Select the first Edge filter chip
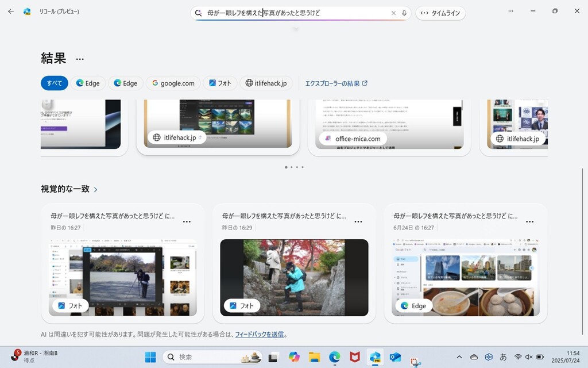Viewport: 588px width, 368px height. pyautogui.click(x=88, y=83)
